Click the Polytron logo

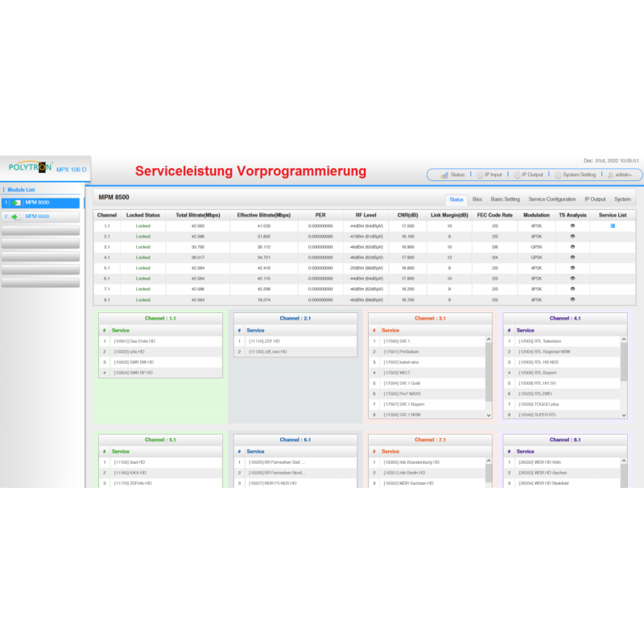[31, 167]
